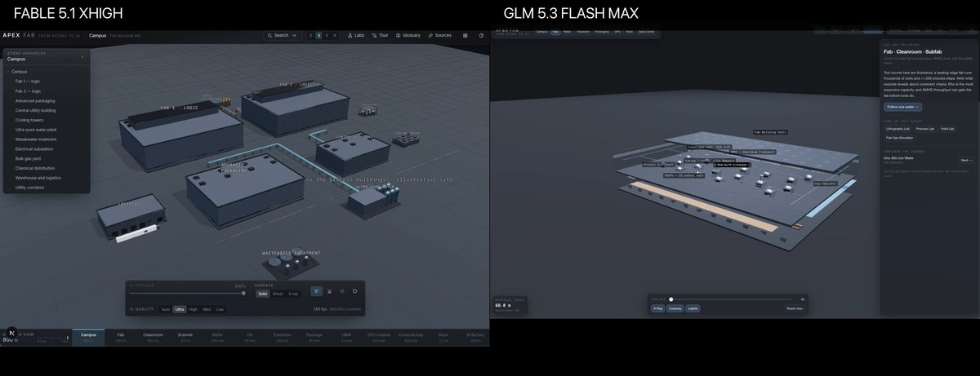Toggle Labels button in GLM app

[x=693, y=308]
